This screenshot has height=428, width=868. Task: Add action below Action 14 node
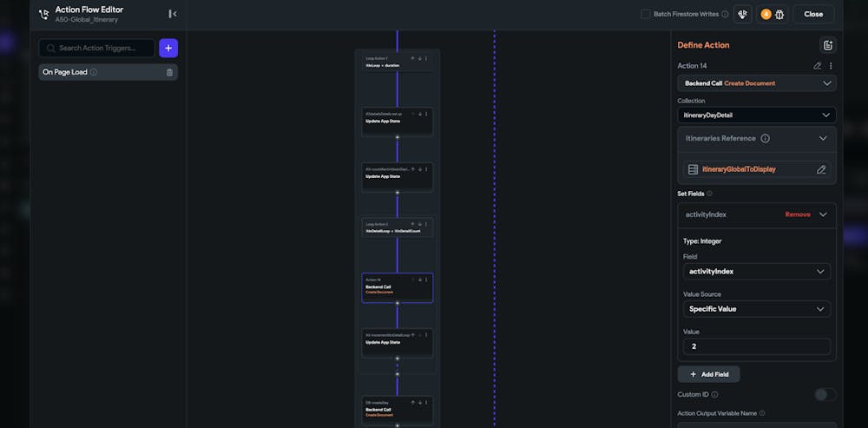[397, 303]
